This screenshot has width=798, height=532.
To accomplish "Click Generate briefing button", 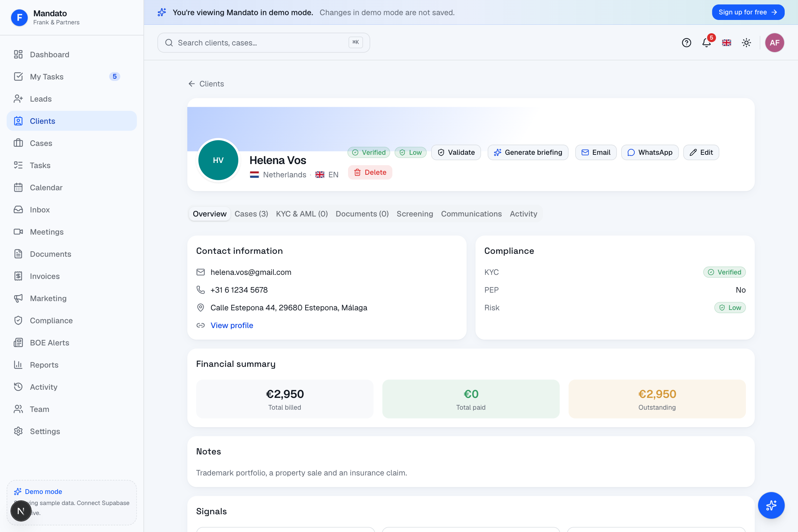I will 528,152.
